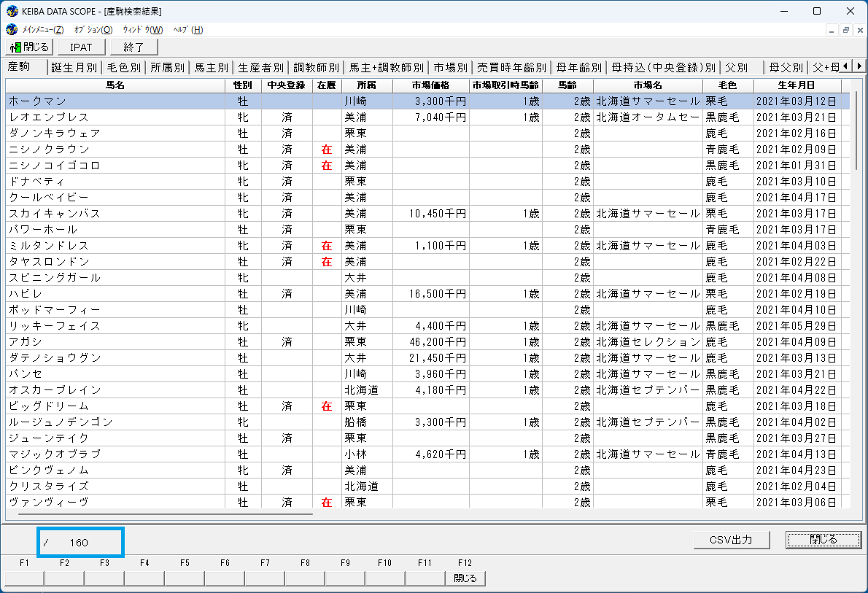Switch to the 毛色別 tab
This screenshot has height=593, width=868.
point(123,68)
